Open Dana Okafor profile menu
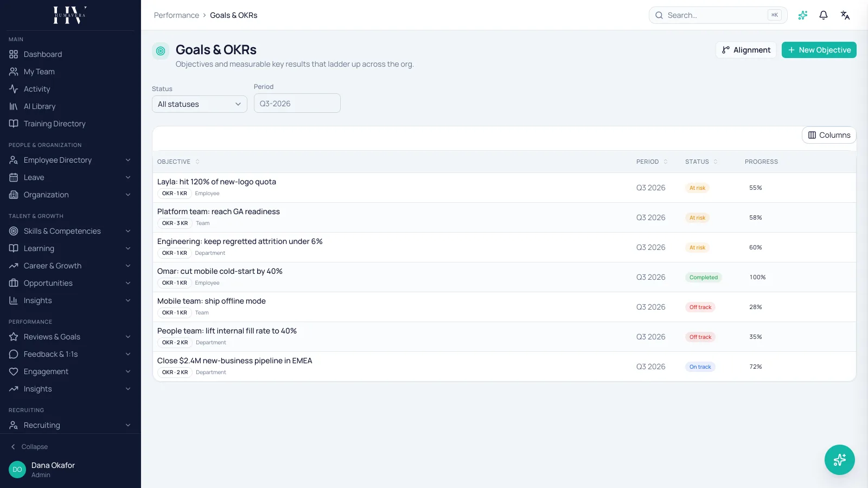Screen dimensions: 868x488 point(71,470)
